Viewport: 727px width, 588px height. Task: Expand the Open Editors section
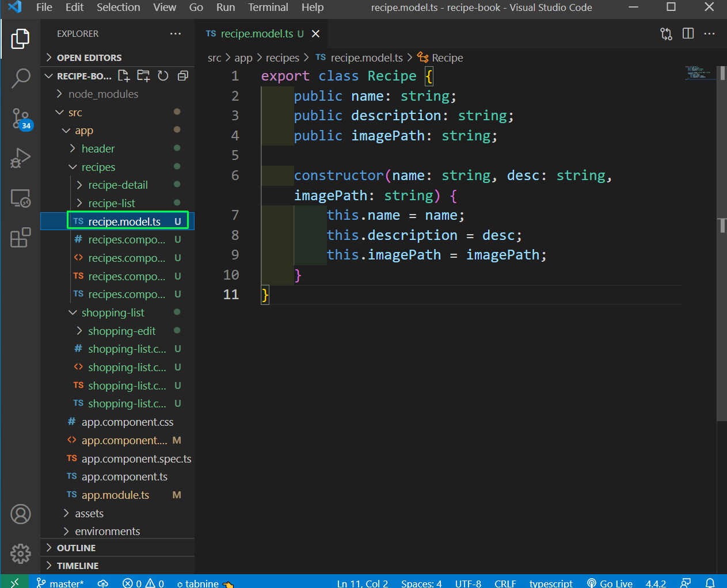point(117,58)
